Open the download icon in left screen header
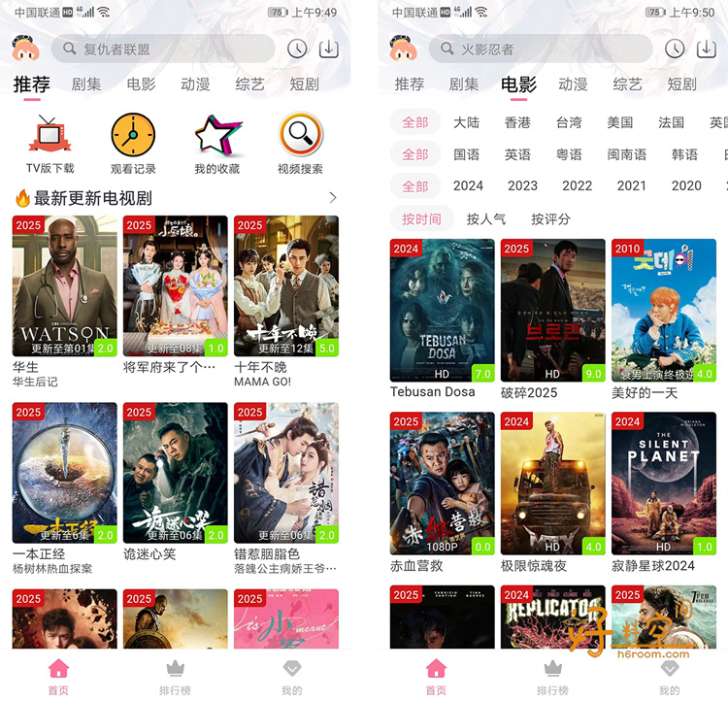Viewport: 728px width, 701px height. (329, 49)
